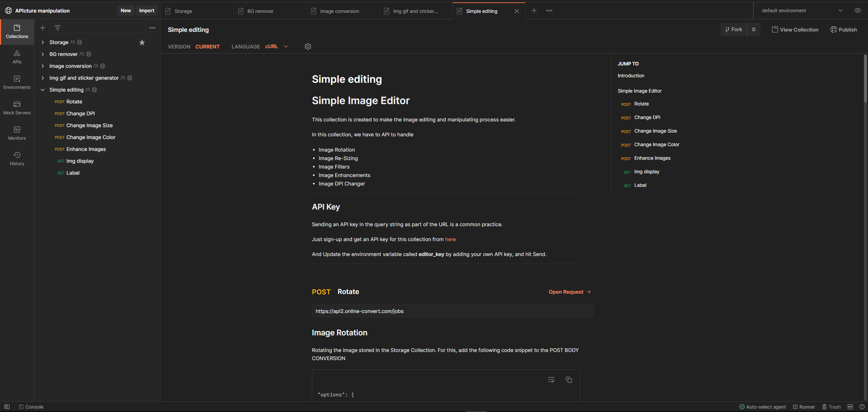Switch to the image conversion tab

coord(339,11)
